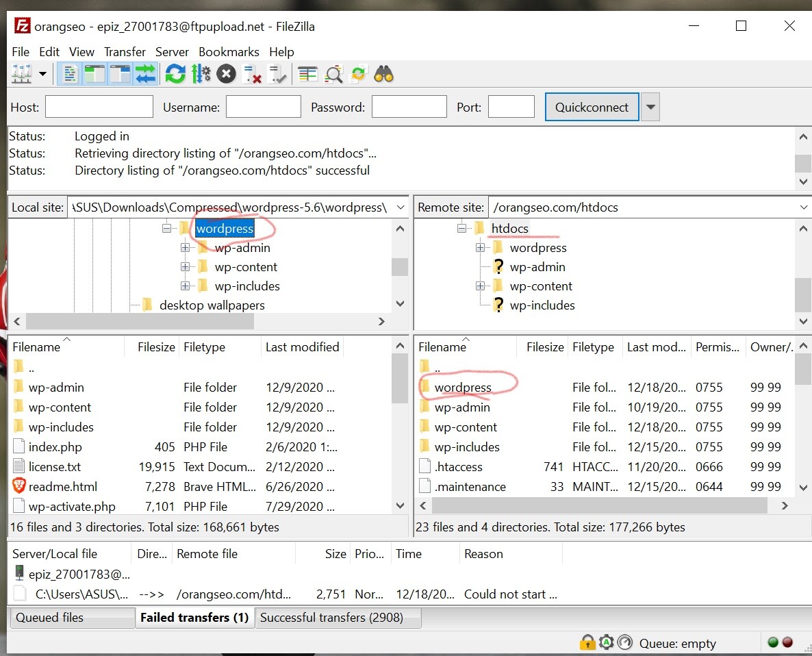Image resolution: width=812 pixels, height=656 pixels.
Task: Expand the local wp-admin tree folder
Action: (185, 247)
